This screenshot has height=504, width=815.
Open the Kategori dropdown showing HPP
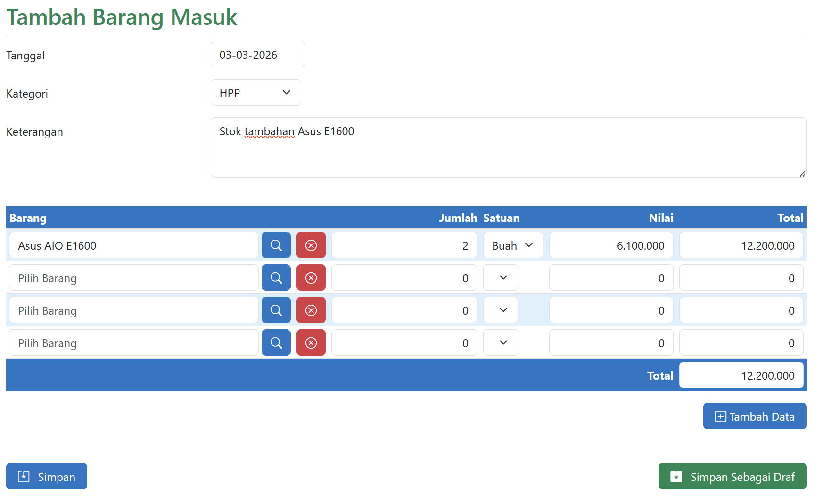[x=256, y=92]
